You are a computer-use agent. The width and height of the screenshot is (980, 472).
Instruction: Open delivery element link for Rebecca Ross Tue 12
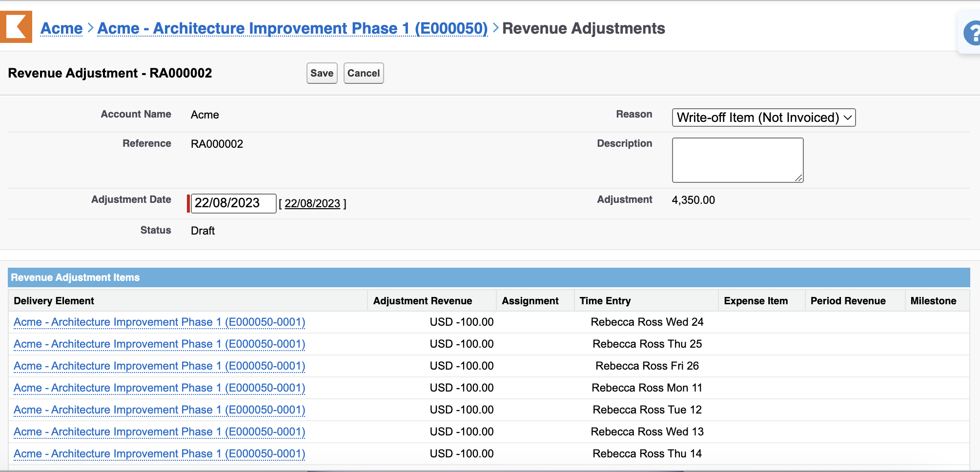(x=159, y=410)
